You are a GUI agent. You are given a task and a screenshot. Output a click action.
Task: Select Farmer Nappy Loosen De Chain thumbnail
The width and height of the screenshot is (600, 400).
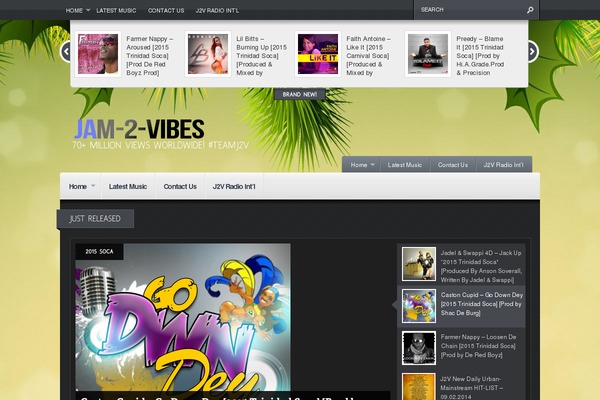(x=419, y=348)
